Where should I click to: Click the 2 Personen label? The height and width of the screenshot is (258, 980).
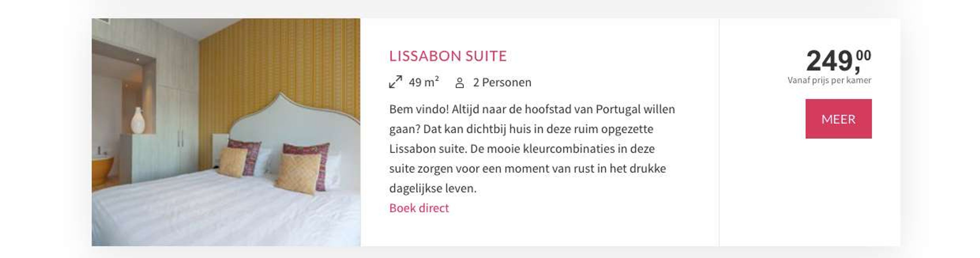click(502, 82)
